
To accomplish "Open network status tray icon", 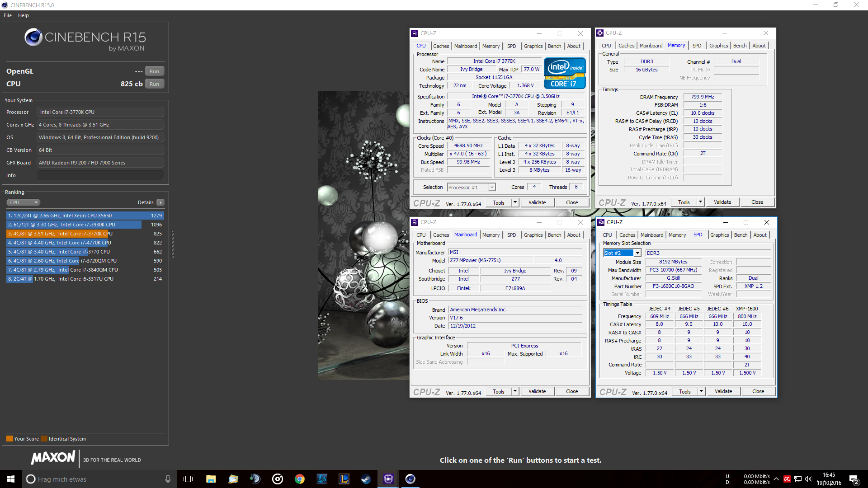I will [x=798, y=479].
